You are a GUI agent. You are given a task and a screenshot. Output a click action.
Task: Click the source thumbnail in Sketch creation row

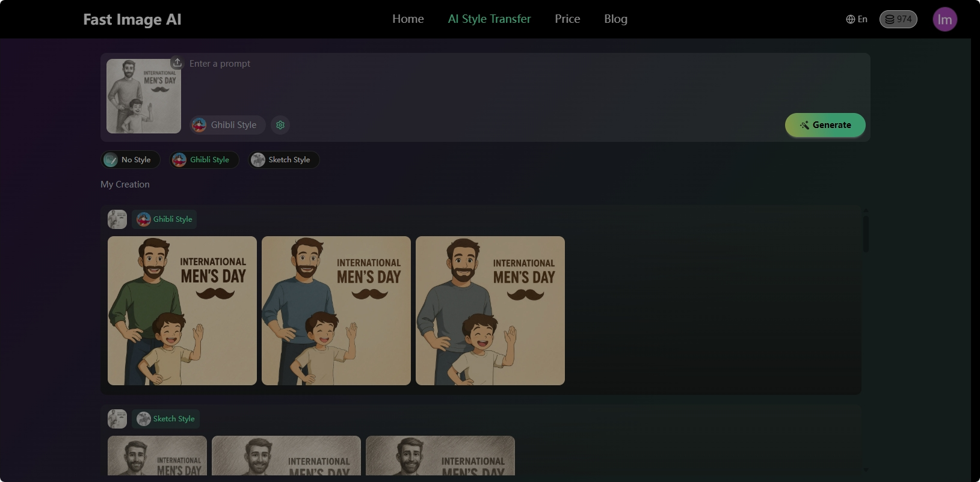pos(117,419)
